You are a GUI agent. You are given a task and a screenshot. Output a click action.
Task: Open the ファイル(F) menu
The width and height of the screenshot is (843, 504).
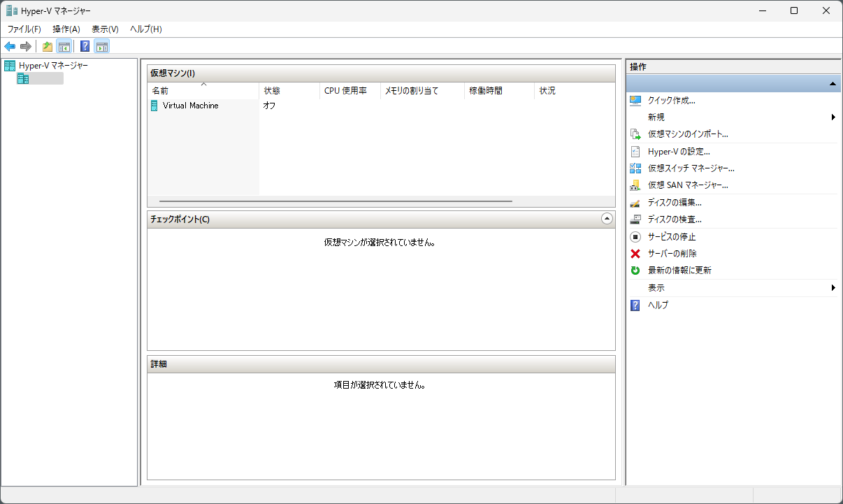(24, 29)
